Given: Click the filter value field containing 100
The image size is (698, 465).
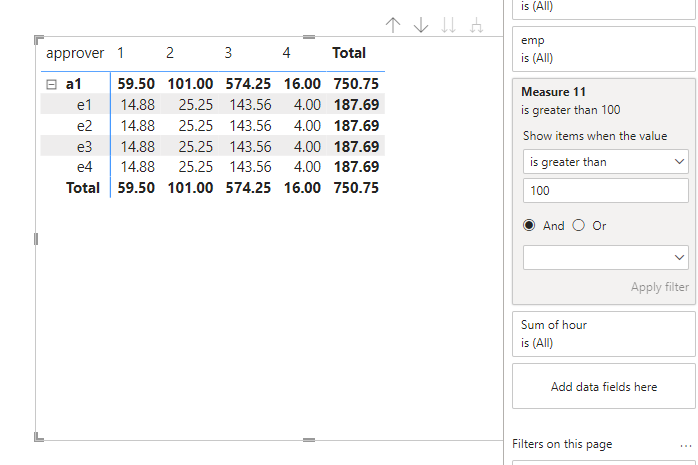Looking at the screenshot, I should 605,190.
